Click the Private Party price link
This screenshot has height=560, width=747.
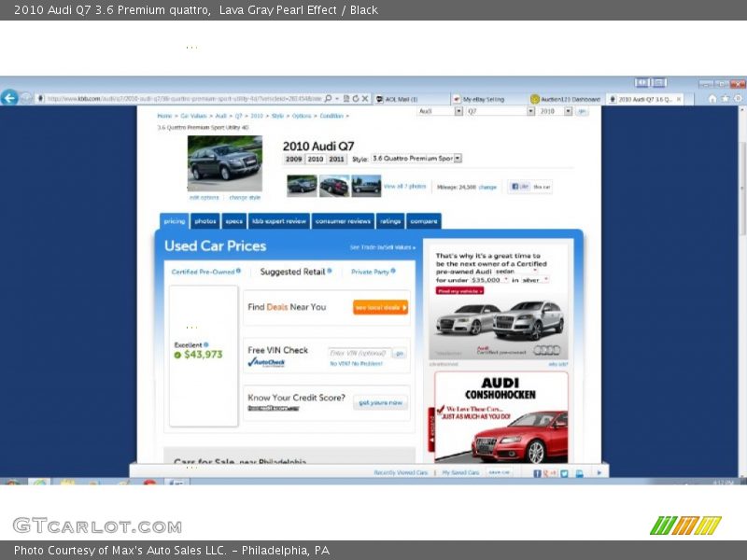pos(370,272)
